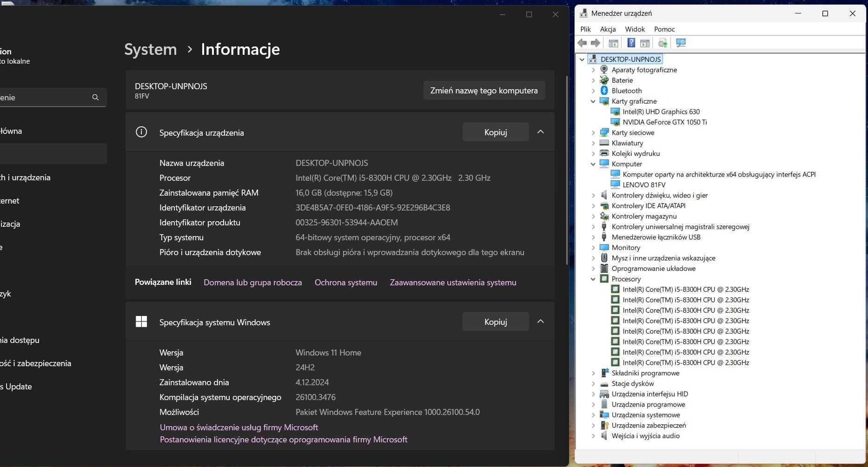This screenshot has height=467, width=868.
Task: Open the Plik menu
Action: click(585, 29)
